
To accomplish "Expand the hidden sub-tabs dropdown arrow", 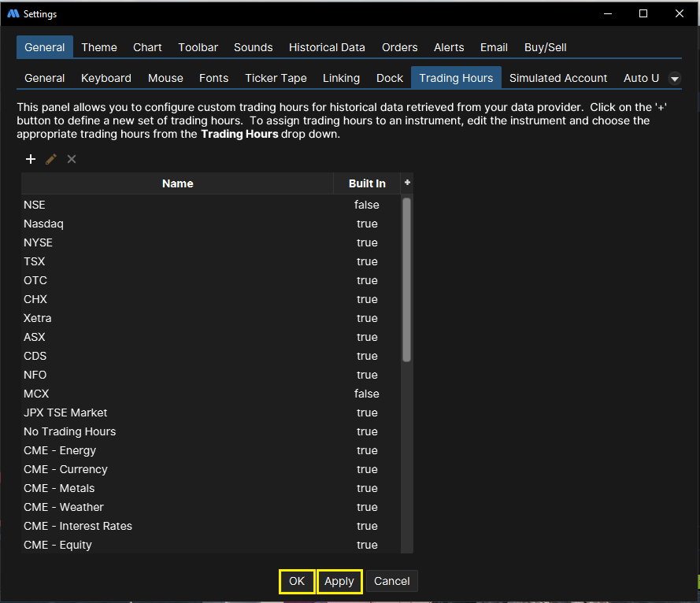I will click(675, 78).
